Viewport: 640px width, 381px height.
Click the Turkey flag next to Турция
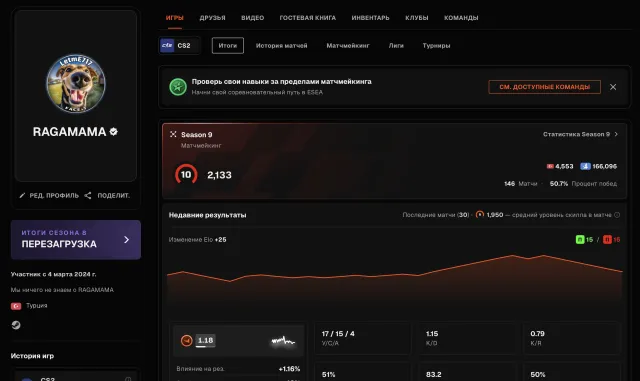[16, 306]
